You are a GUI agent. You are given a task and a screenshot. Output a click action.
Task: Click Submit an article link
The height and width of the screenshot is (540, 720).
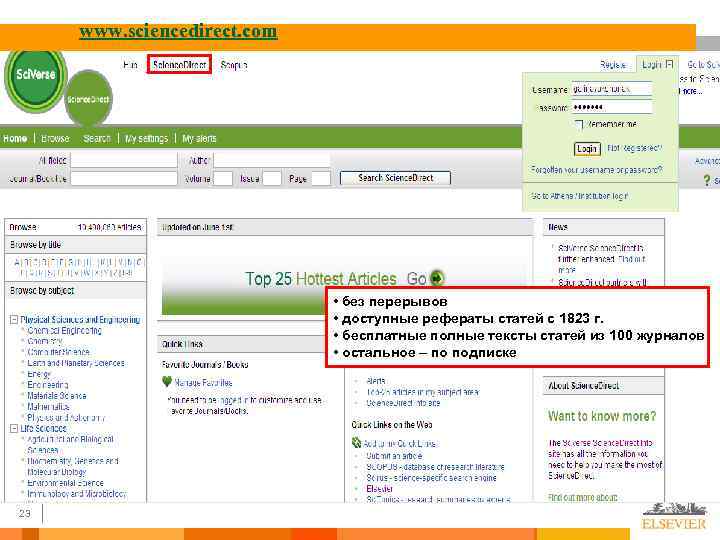[394, 456]
